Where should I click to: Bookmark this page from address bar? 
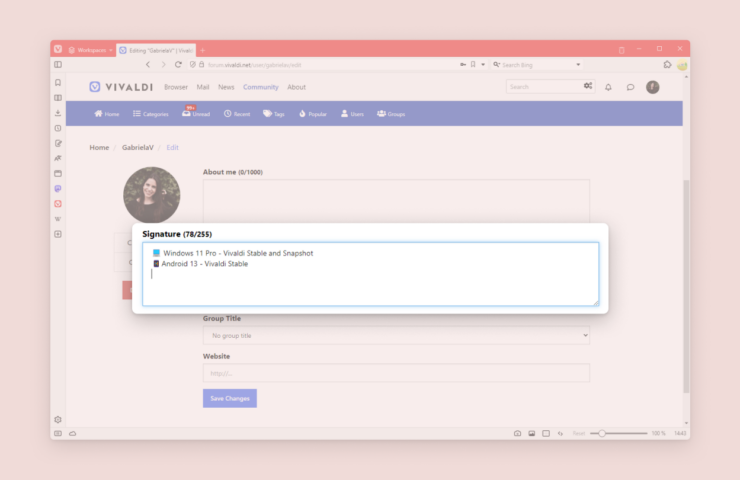[x=473, y=65]
